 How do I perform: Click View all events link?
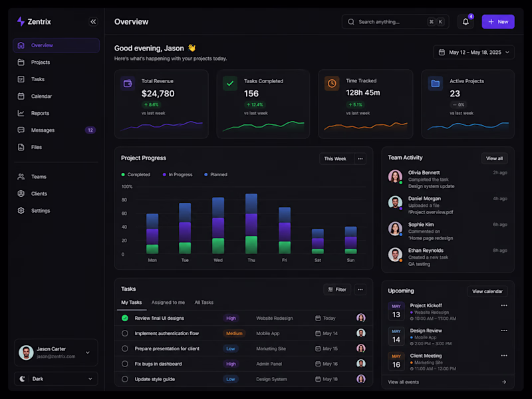click(404, 382)
